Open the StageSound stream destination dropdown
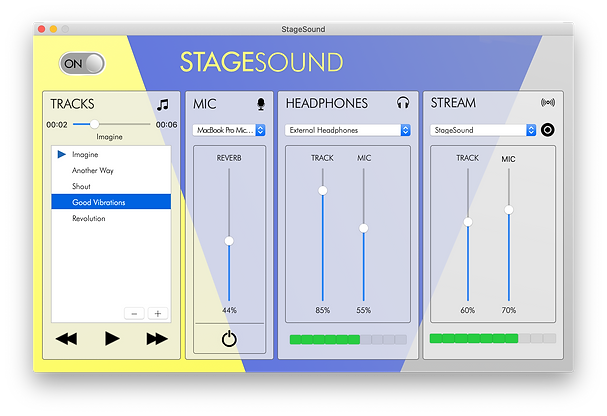 483,130
